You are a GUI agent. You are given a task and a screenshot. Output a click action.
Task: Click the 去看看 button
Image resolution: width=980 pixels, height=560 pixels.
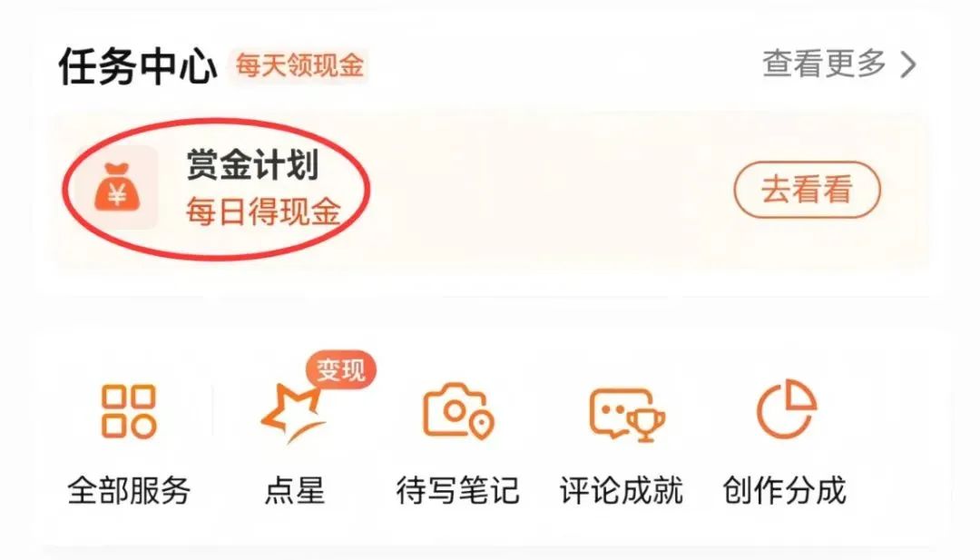pos(807,190)
